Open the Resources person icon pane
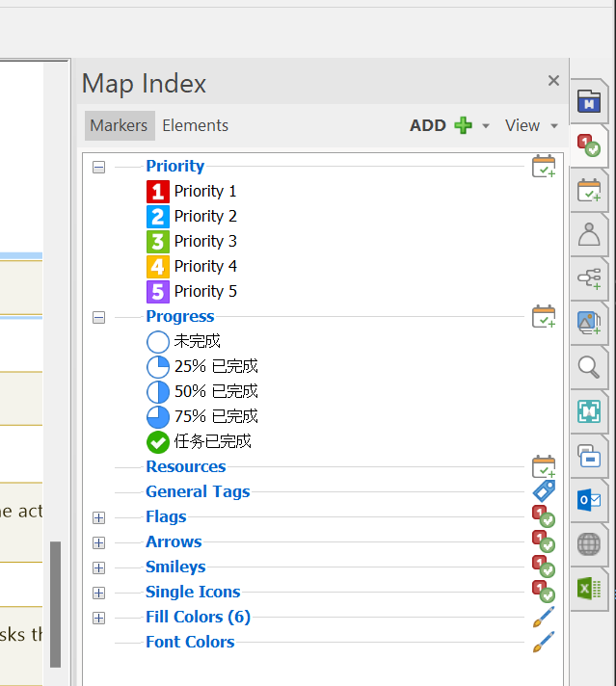The width and height of the screenshot is (616, 686). (589, 234)
